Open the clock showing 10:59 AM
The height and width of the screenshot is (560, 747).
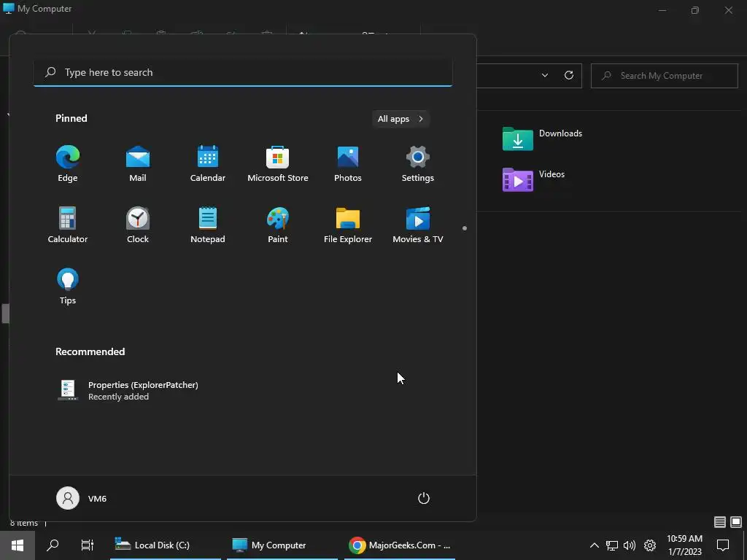(684, 545)
